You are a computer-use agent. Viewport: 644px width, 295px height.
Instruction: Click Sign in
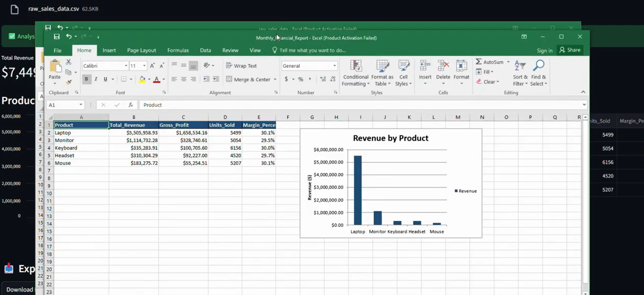[x=545, y=50]
